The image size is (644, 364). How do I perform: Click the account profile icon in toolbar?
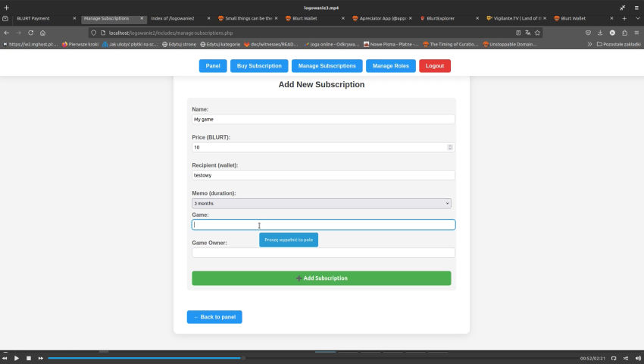pos(612,33)
